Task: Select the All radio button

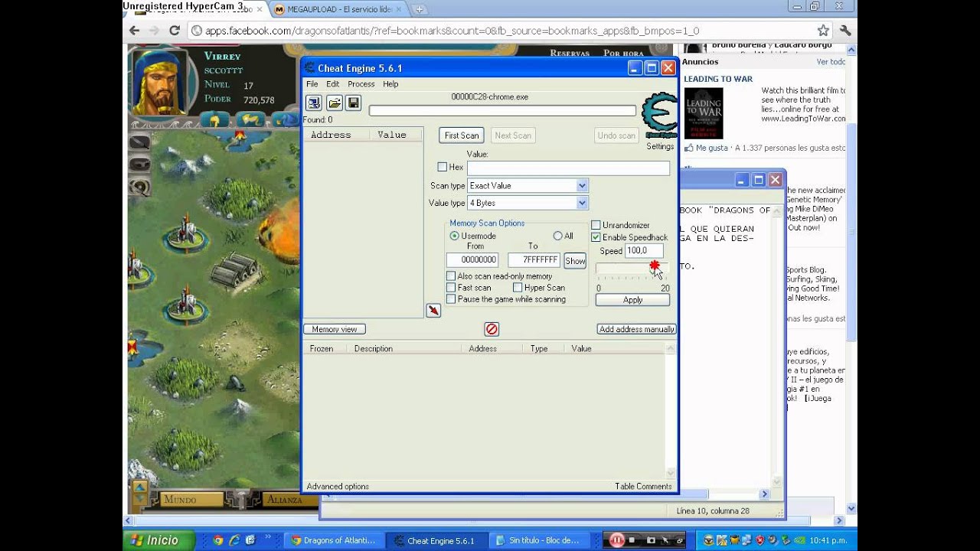Action: (x=557, y=236)
